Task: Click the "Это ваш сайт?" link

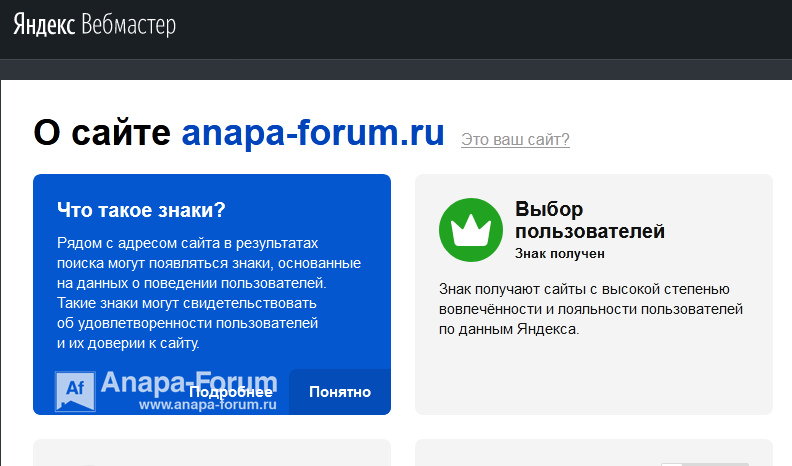Action: click(x=515, y=139)
